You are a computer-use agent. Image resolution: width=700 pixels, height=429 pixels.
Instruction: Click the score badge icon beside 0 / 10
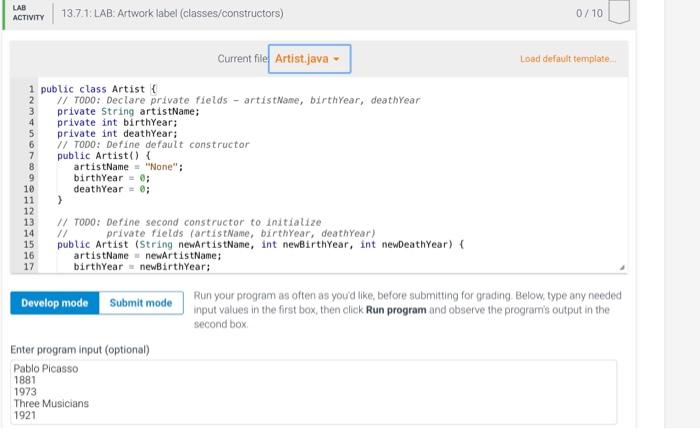pyautogui.click(x=619, y=12)
